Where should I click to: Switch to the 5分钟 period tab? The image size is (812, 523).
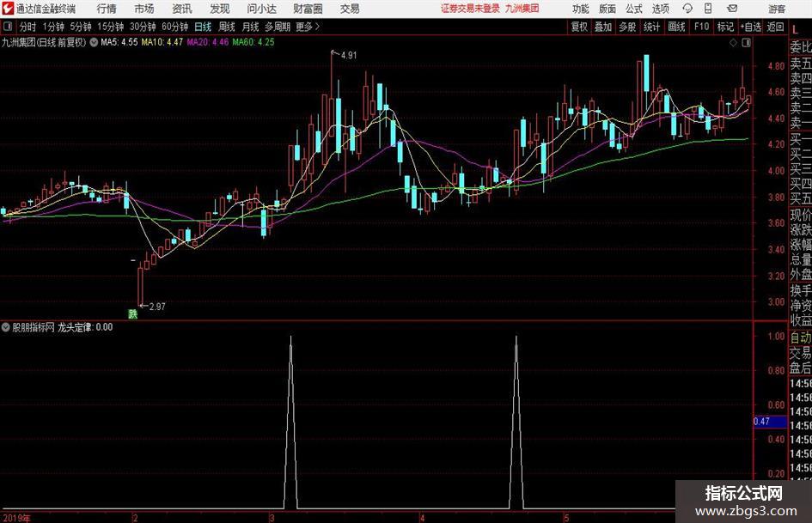[81, 27]
